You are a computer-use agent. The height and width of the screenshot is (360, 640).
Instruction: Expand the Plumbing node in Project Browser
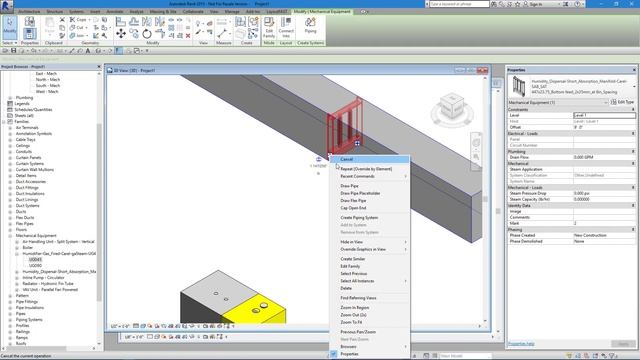10,98
